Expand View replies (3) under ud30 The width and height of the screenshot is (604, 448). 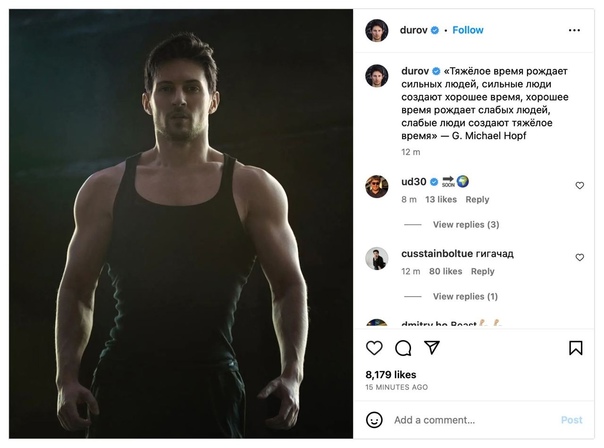point(465,224)
